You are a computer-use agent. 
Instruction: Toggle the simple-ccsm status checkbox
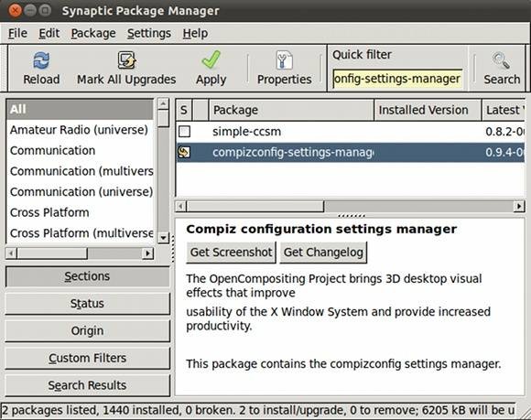(185, 132)
